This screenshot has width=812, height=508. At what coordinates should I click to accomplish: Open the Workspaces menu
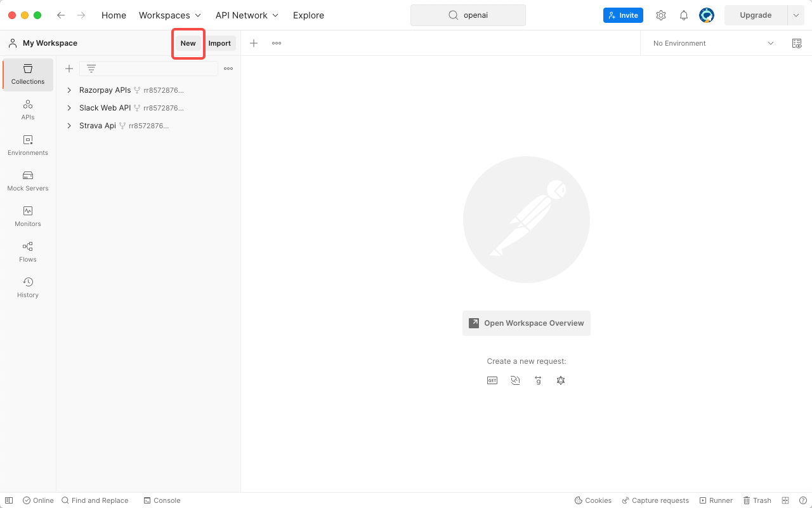pos(169,15)
